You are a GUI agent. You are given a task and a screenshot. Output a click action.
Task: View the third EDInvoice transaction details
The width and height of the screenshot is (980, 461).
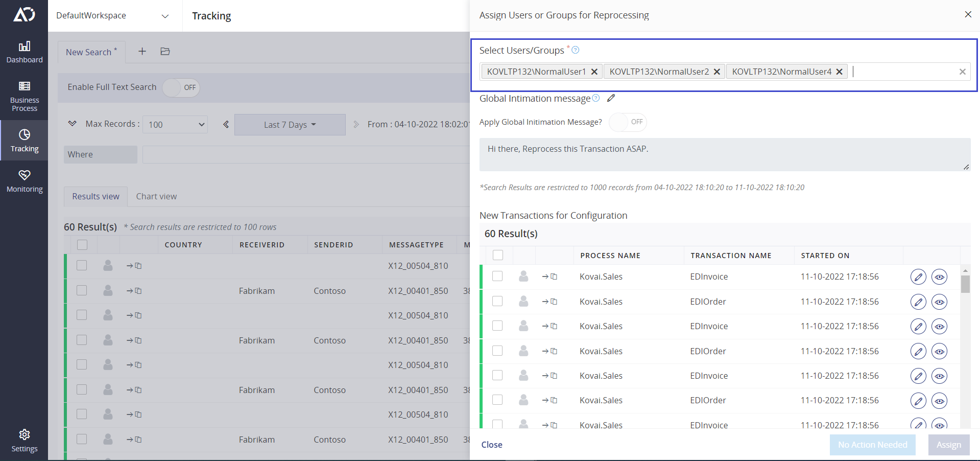click(940, 376)
